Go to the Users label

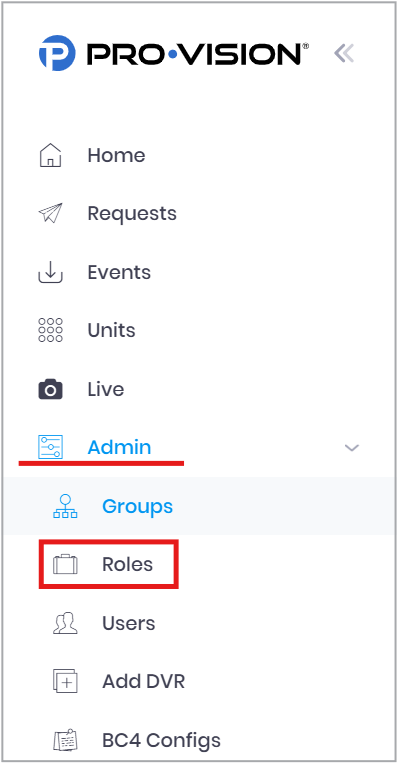[128, 623]
